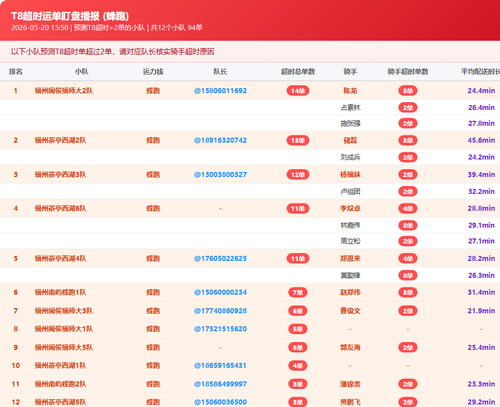Open captain mention @15060036500
This screenshot has height=407, width=500.
(220, 402)
